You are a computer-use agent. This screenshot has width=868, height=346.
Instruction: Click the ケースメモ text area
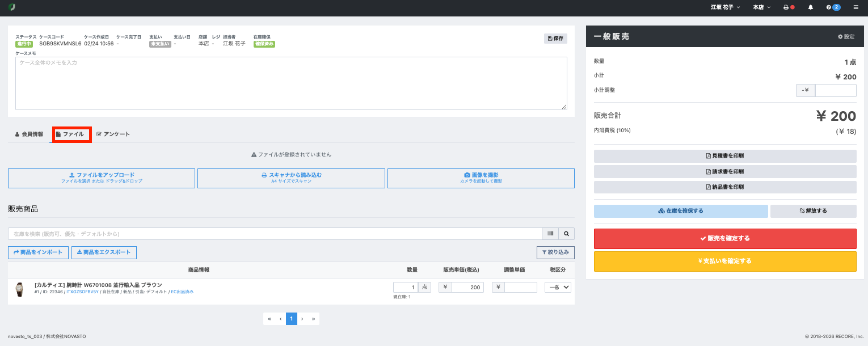click(290, 83)
